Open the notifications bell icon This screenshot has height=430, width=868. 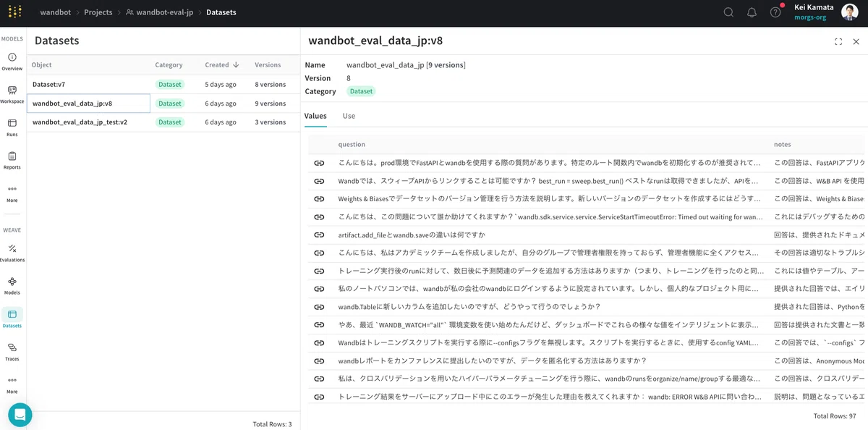coord(752,12)
